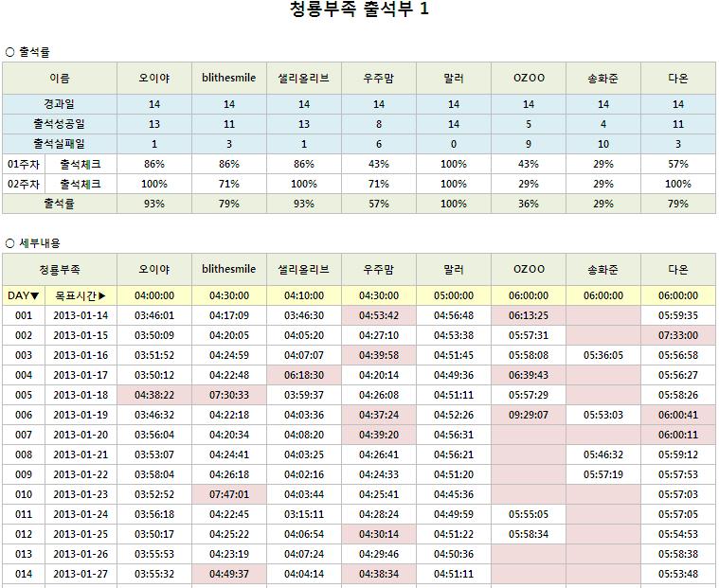Screen dimensions: 719x588
Task: Click '샐리올리브' header in the 세부내용 table
Action: tap(304, 270)
